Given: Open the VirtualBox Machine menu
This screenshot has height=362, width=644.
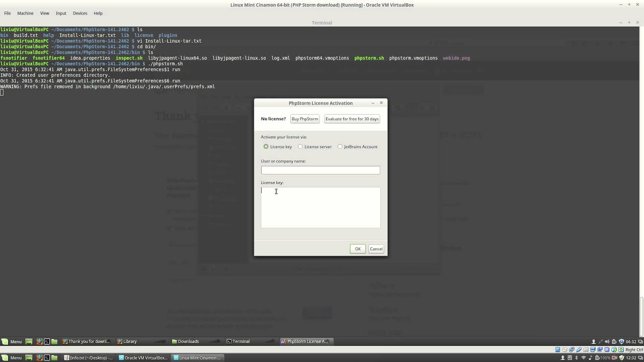Looking at the screenshot, I should click(25, 13).
